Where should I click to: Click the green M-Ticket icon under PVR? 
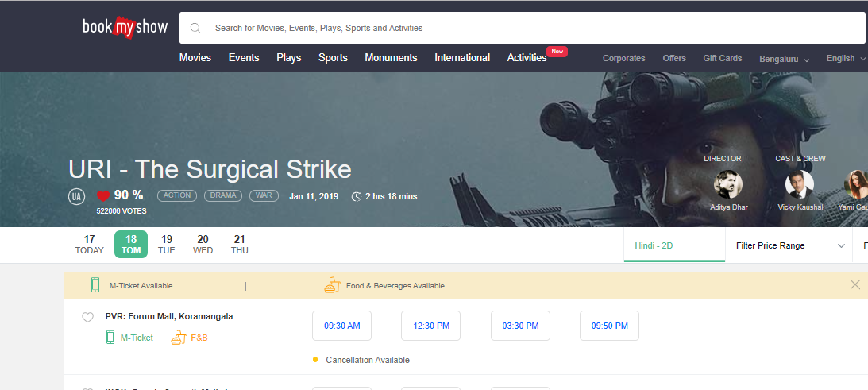(x=110, y=338)
